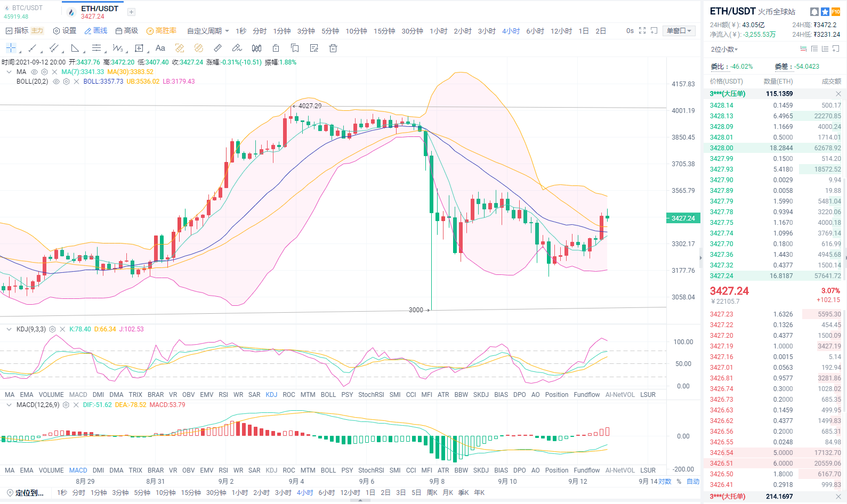Click the copy drawings icon
The height and width of the screenshot is (504, 847).
(295, 48)
